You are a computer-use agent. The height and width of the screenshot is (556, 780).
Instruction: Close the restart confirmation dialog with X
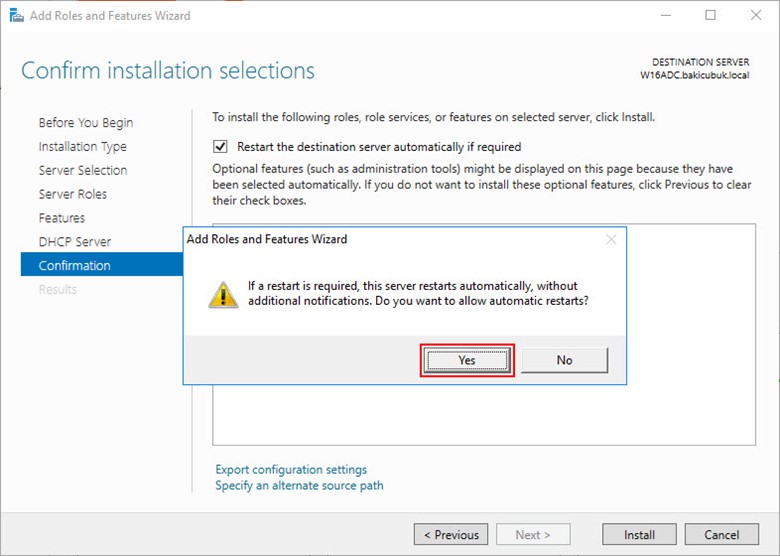[611, 240]
